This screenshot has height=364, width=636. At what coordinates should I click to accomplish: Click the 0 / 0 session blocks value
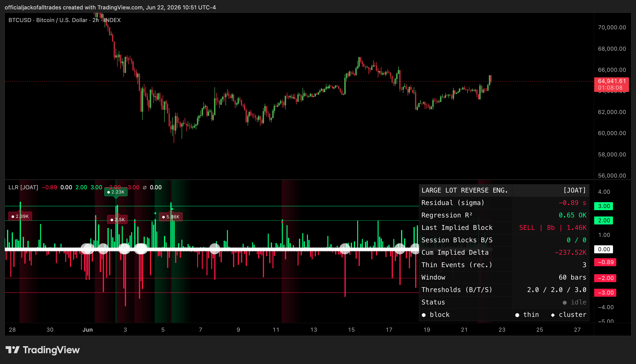(x=576, y=240)
